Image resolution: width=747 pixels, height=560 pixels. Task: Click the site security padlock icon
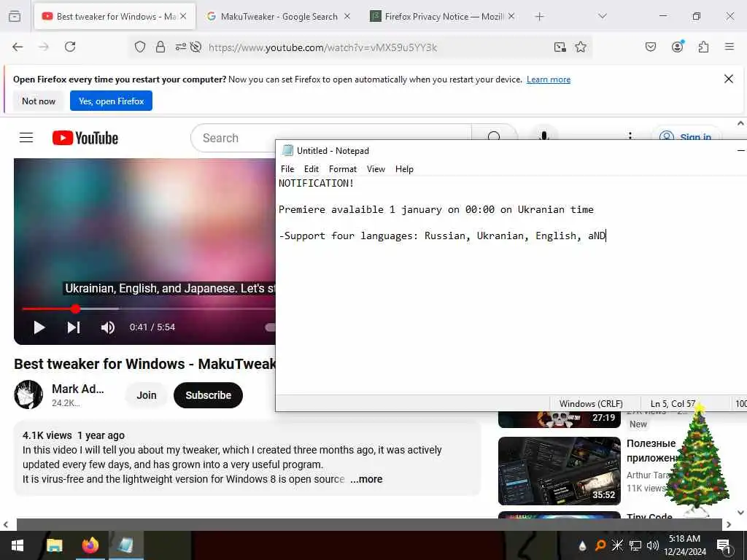(160, 47)
